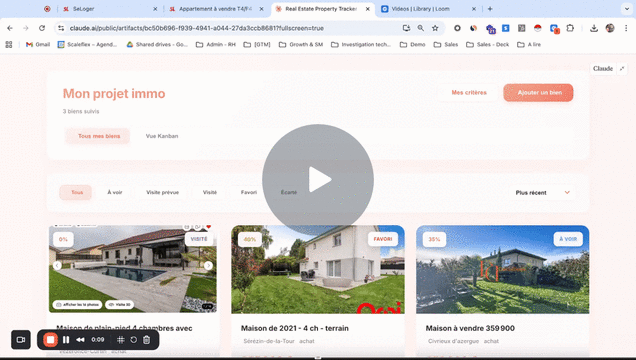Open the [GTM] bookmark folder
The width and height of the screenshot is (636, 360).
(x=257, y=45)
